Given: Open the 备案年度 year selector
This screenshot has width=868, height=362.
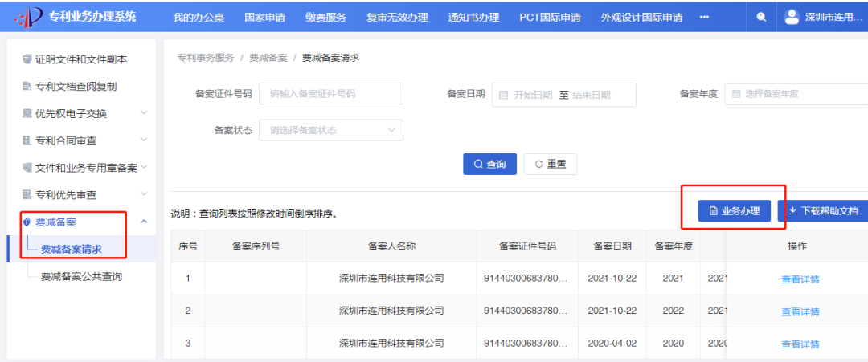Looking at the screenshot, I should (796, 94).
